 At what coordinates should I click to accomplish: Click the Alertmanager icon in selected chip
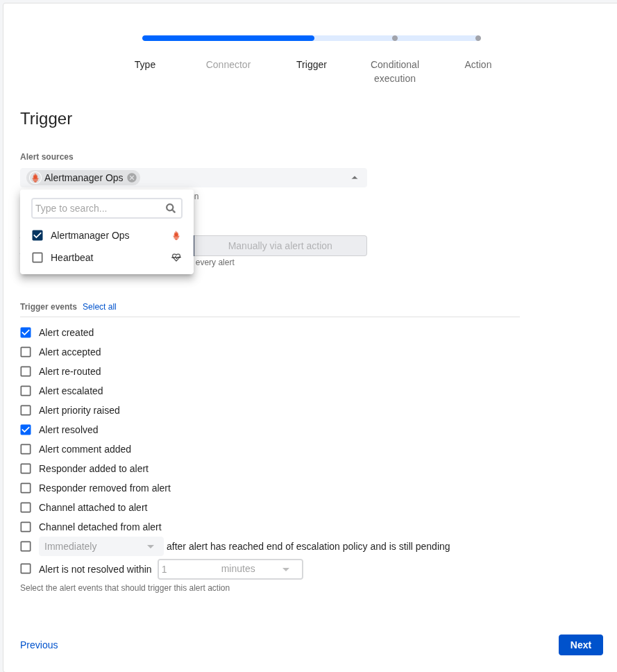point(35,178)
